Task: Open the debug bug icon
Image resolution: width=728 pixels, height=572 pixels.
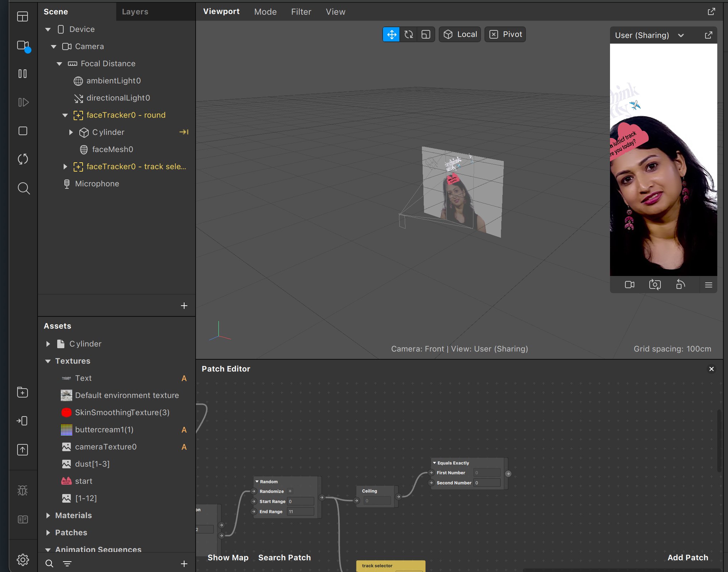Action: tap(23, 490)
